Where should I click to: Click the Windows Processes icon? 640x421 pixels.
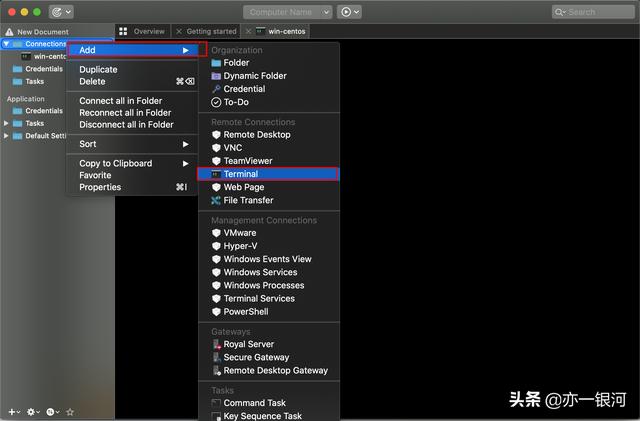point(216,285)
